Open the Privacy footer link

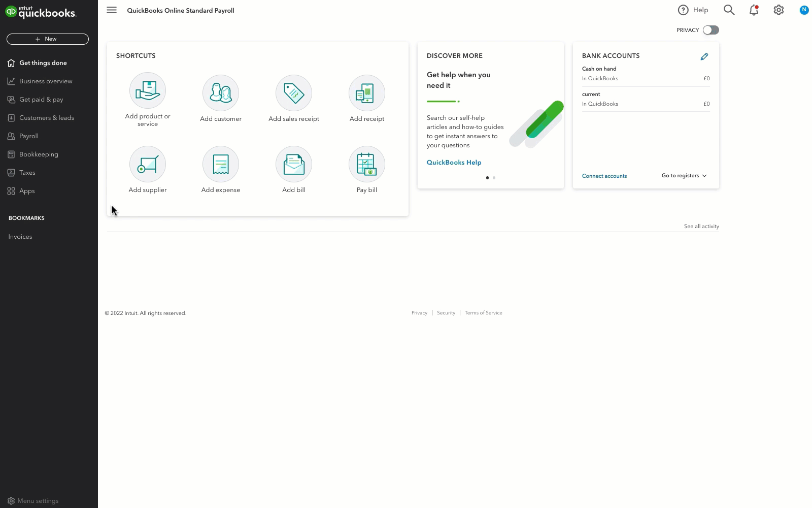coord(419,313)
